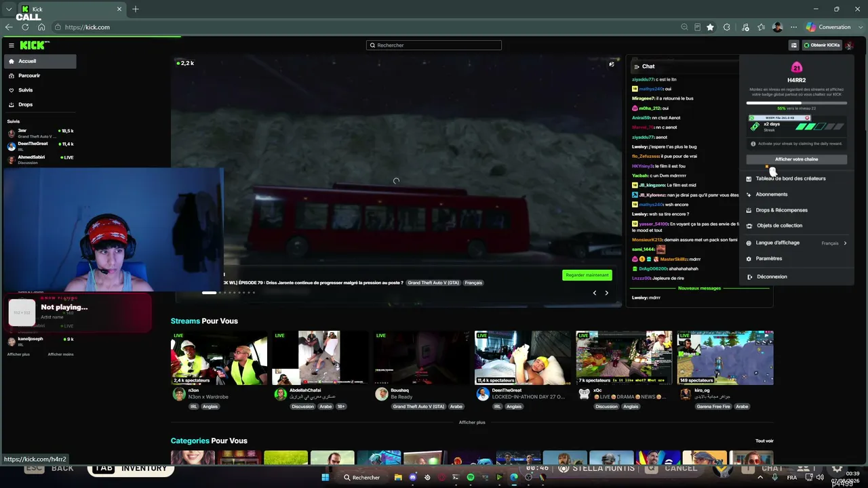This screenshot has width=868, height=488.
Task: Open Spotify from the taskbar
Action: pos(471,477)
